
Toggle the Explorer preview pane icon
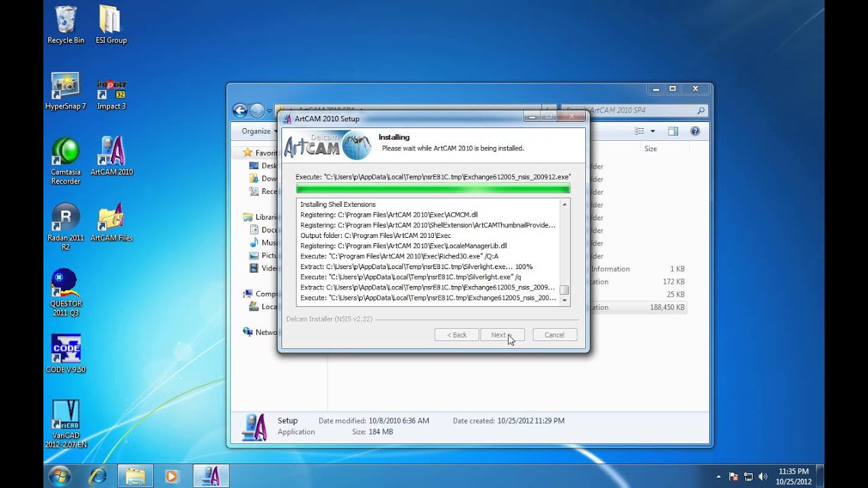click(x=673, y=131)
